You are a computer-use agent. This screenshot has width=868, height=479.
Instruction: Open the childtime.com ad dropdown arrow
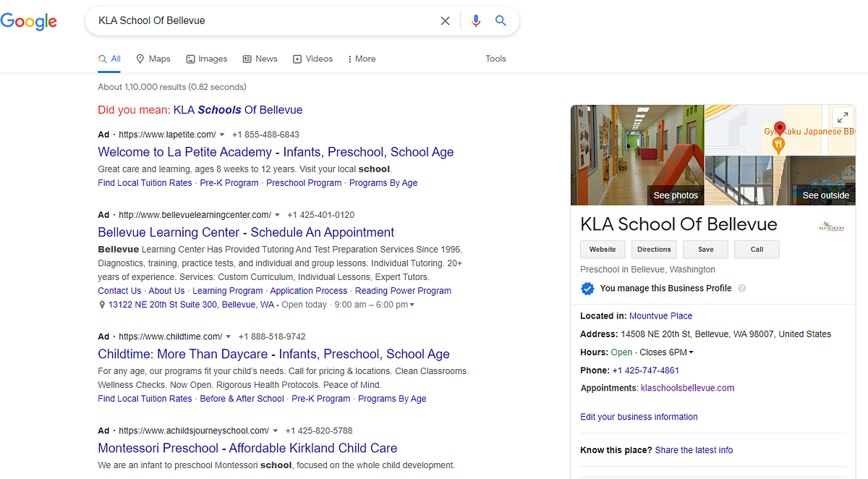point(229,336)
